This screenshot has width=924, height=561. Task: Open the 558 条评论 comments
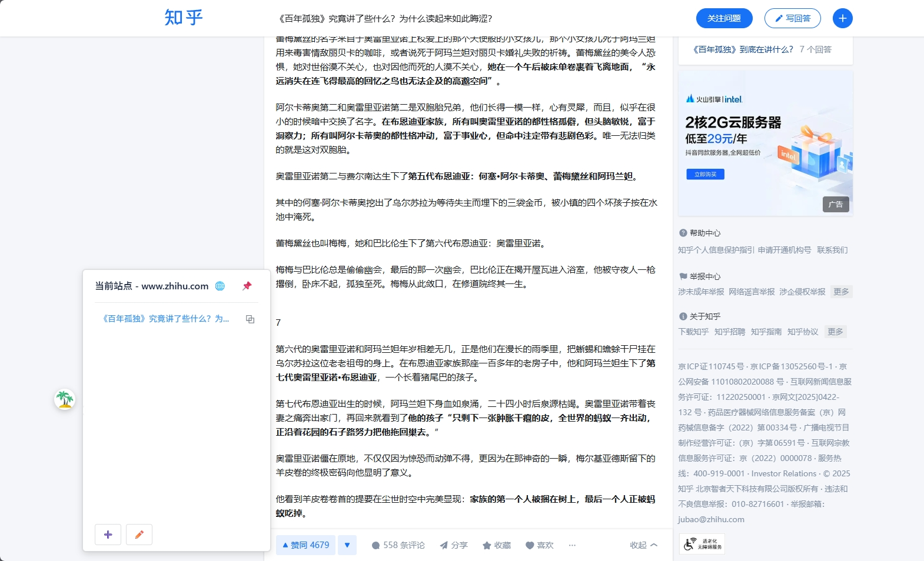pos(398,545)
